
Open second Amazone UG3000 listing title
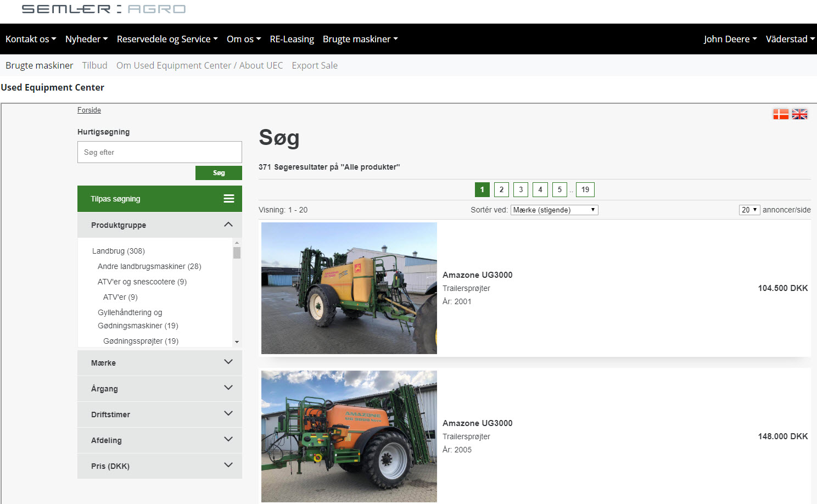tap(478, 423)
